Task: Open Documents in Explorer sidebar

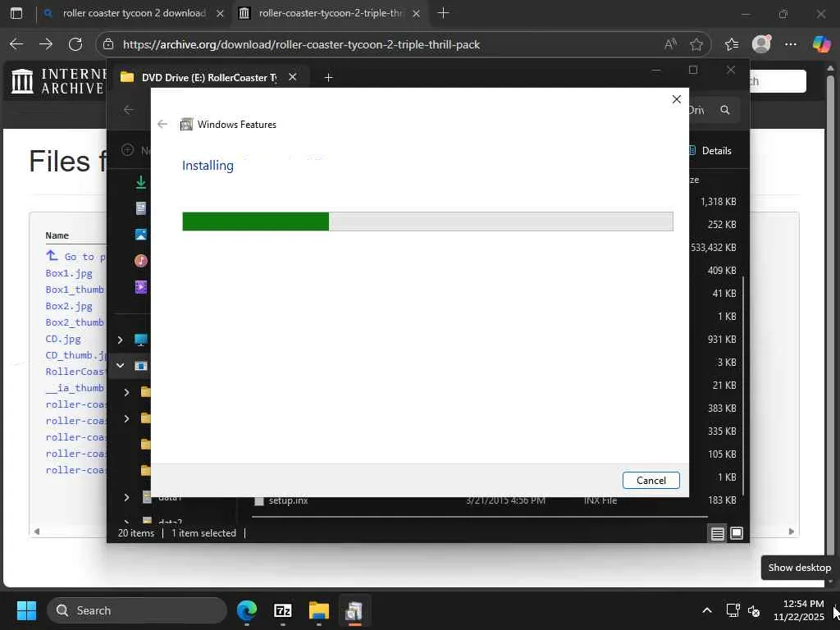Action: point(141,208)
